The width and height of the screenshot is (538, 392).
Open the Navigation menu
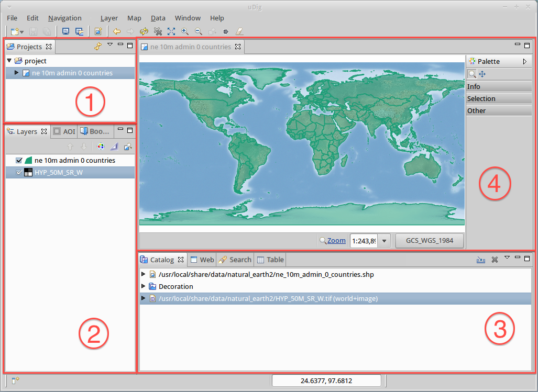[65, 18]
